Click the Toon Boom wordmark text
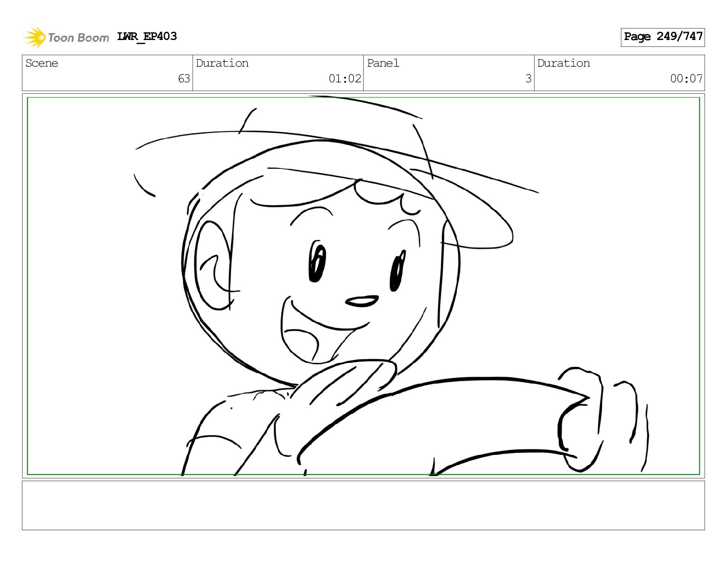Viewport: 728px width, 563px height. coord(78,38)
